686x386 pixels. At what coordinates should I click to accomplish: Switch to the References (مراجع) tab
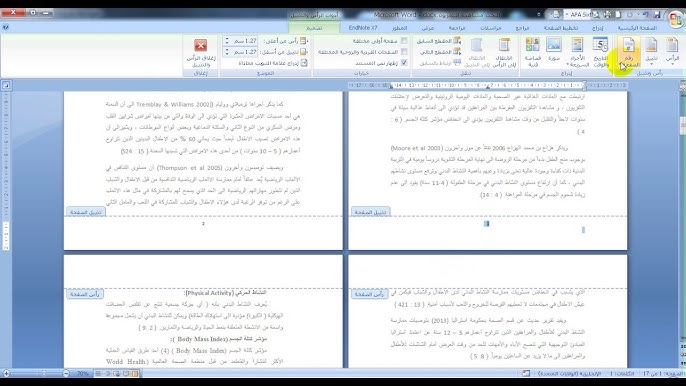(x=522, y=28)
